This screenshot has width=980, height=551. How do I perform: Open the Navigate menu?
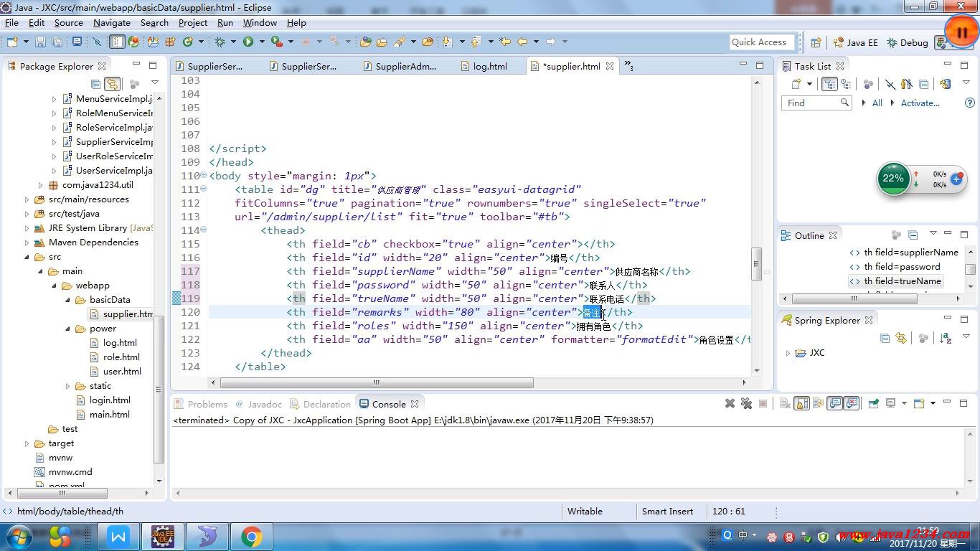pos(112,22)
